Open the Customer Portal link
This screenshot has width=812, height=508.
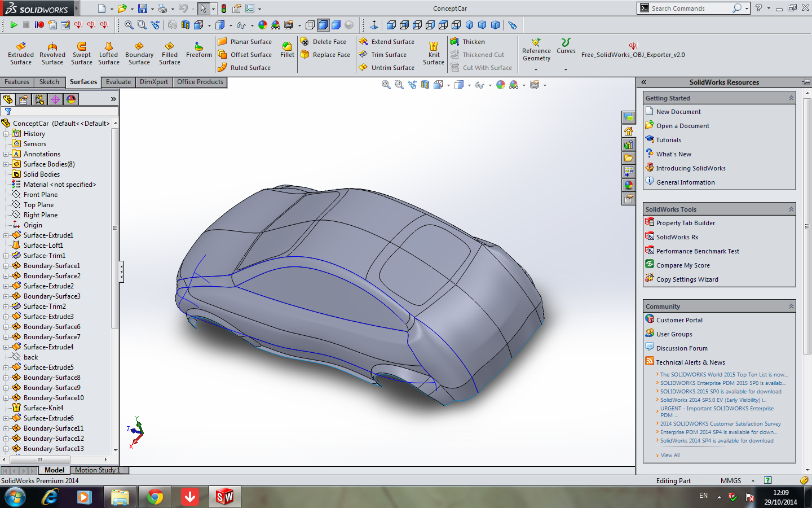(679, 320)
